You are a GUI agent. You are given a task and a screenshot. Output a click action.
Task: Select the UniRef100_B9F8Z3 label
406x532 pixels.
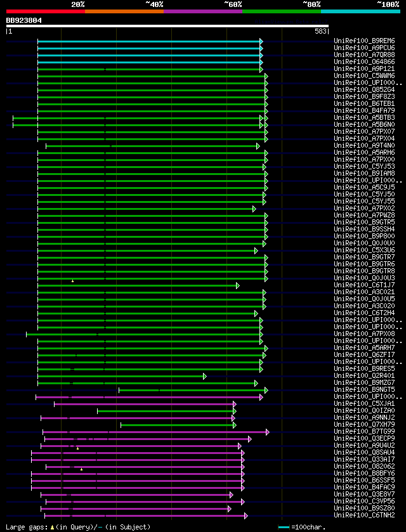[364, 96]
